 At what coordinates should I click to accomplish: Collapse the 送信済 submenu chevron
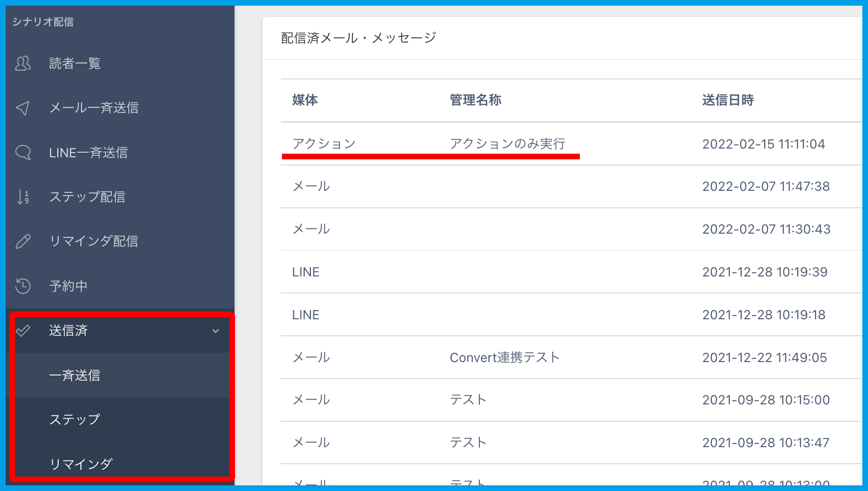(215, 331)
